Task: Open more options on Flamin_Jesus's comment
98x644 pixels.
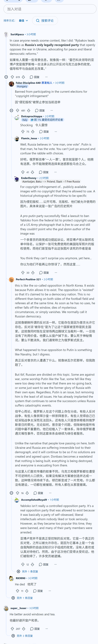Action: click(x=55, y=172)
